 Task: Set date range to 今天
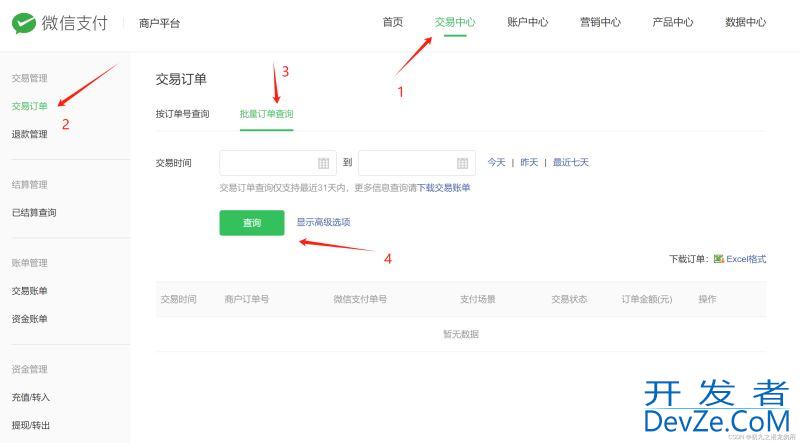point(496,162)
